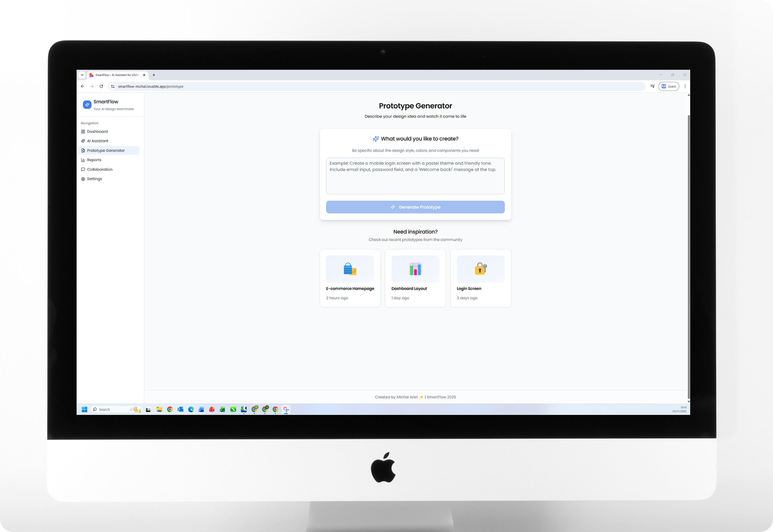
Task: Reload the page with refresh icon
Action: click(101, 86)
